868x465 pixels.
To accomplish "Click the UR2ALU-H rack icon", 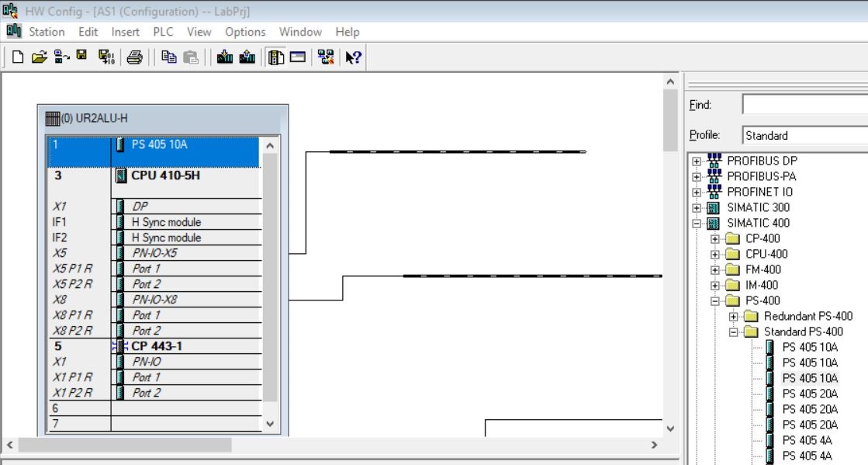I will (53, 119).
